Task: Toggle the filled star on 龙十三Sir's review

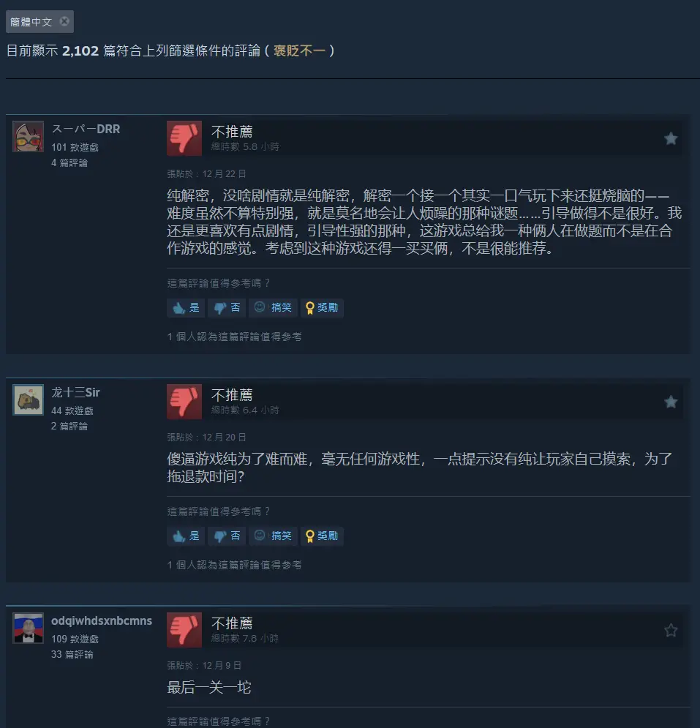Action: click(671, 402)
